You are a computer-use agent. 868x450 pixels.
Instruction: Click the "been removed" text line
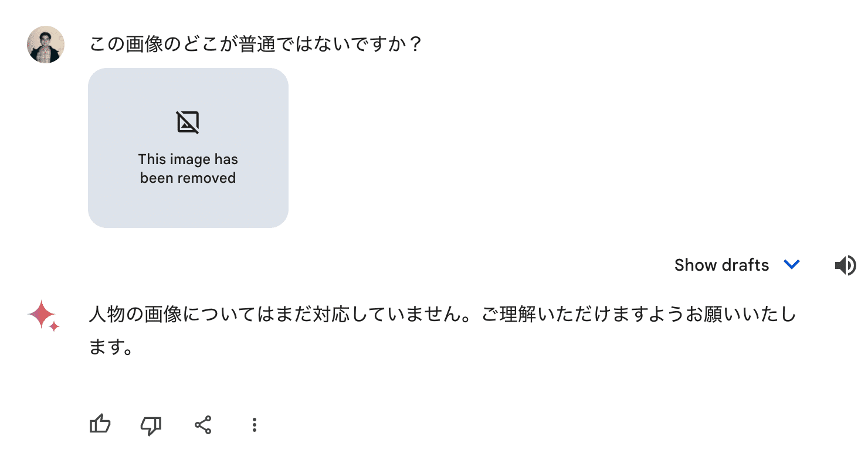188,178
